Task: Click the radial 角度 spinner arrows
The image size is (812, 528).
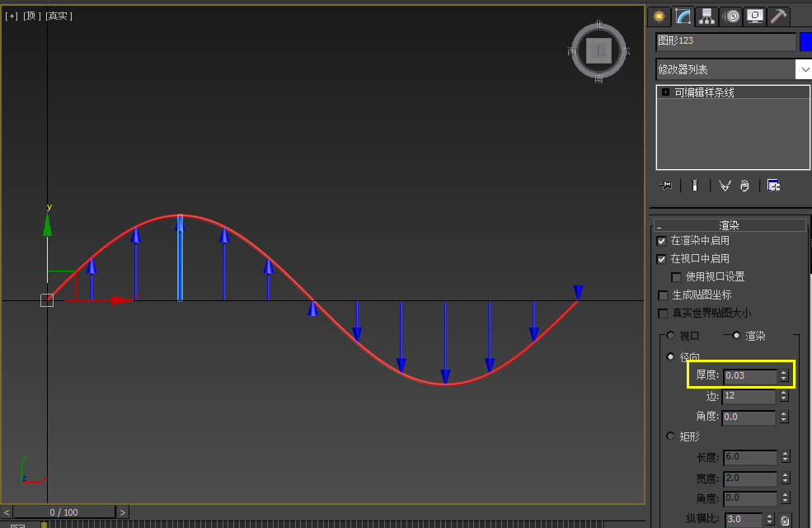Action: (784, 417)
